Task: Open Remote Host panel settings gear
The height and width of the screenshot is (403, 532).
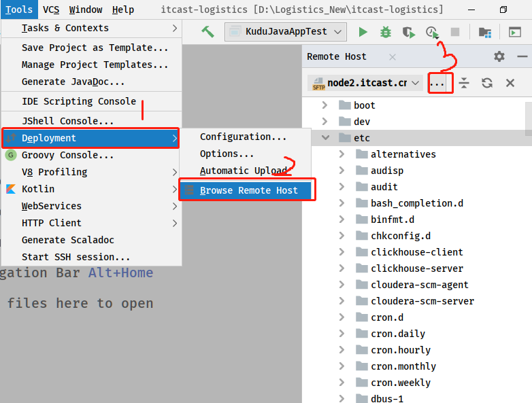Action: (x=499, y=56)
